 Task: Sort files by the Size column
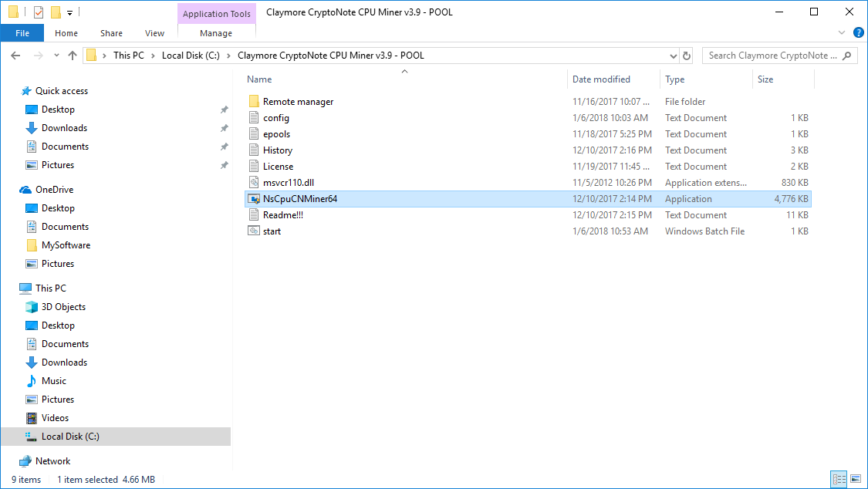(x=765, y=79)
